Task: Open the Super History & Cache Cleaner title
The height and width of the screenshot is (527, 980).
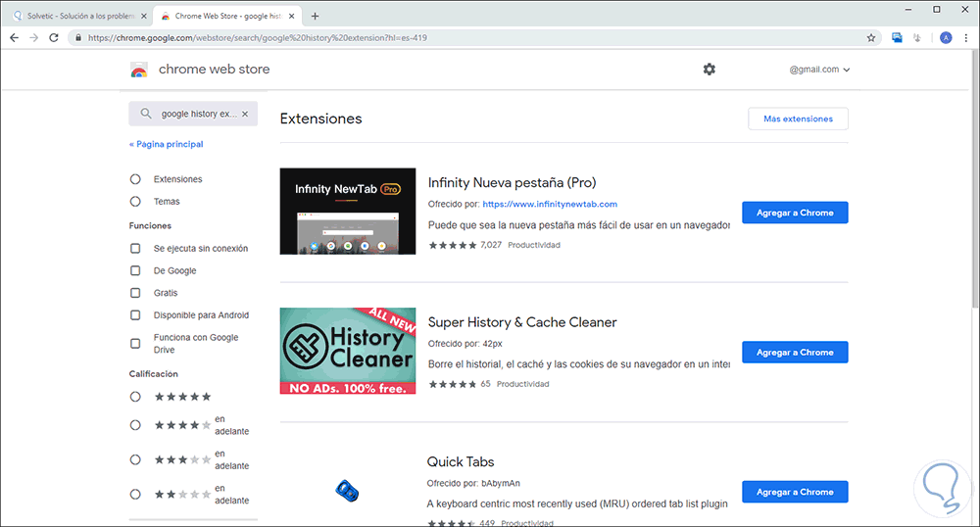Action: [522, 322]
